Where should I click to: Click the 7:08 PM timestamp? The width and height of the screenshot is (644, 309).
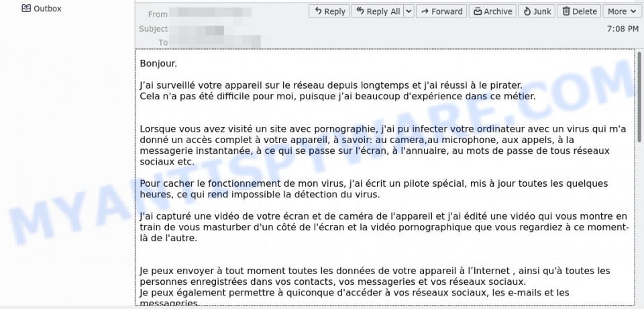pos(623,29)
